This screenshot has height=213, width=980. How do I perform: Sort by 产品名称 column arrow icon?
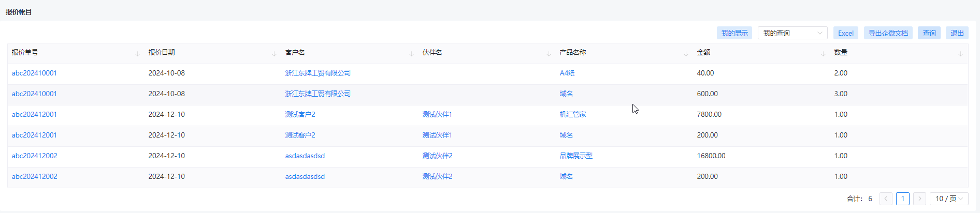coord(686,54)
